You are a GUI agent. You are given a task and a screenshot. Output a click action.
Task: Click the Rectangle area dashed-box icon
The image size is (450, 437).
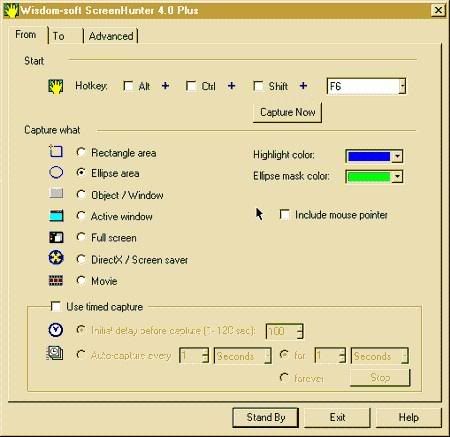[56, 151]
